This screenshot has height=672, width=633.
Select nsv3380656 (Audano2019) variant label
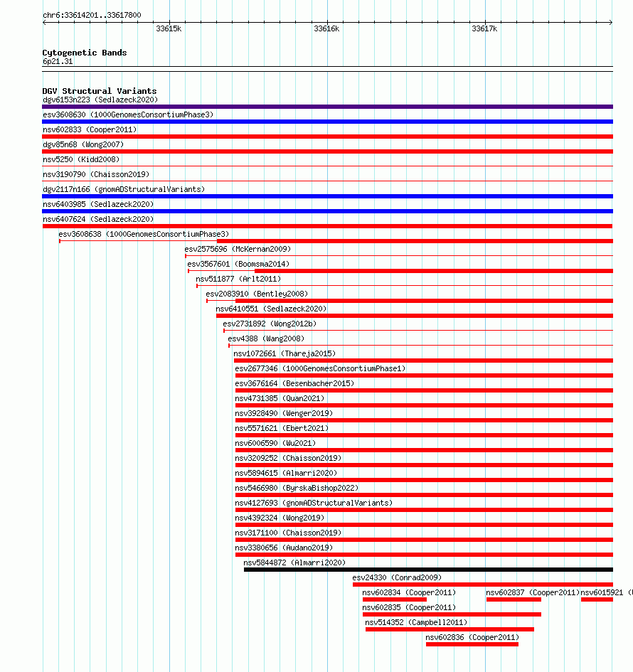click(284, 548)
